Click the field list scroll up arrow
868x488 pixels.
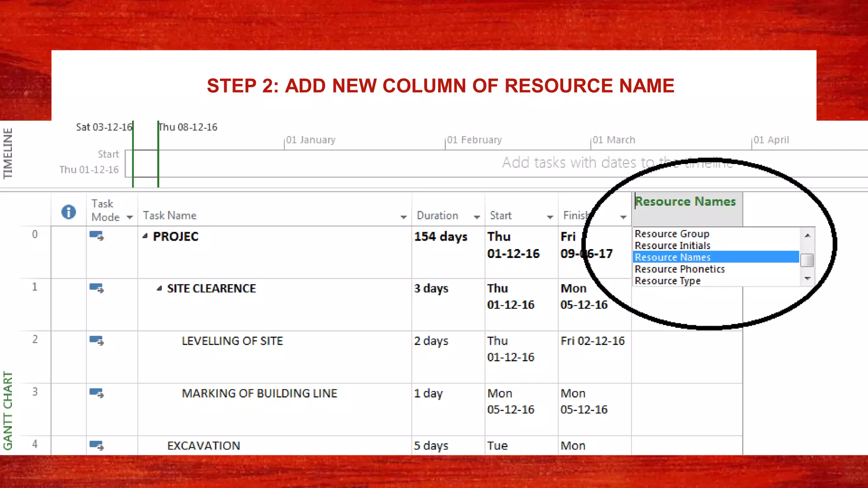(807, 235)
